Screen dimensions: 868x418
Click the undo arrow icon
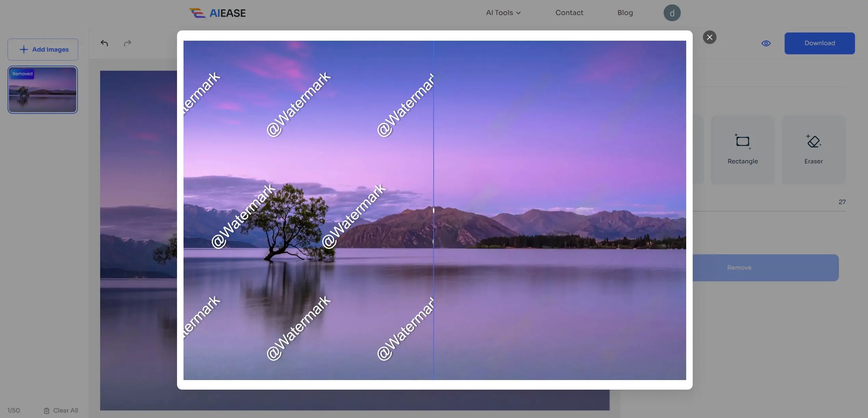tap(104, 43)
